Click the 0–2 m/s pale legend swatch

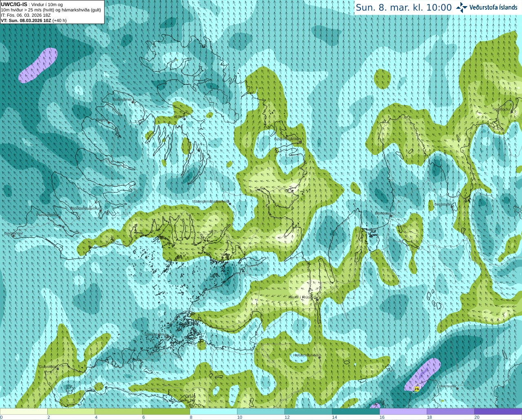pyautogui.click(x=24, y=411)
